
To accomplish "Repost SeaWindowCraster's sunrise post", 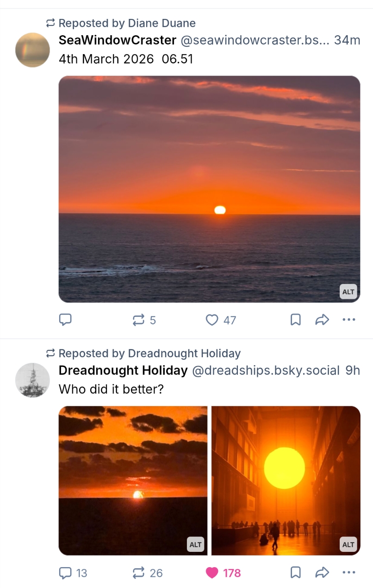I will click(x=138, y=320).
